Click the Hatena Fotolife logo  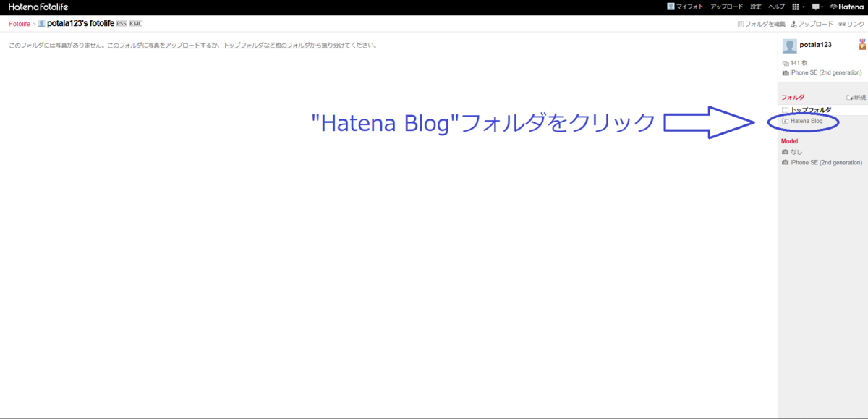click(x=38, y=7)
